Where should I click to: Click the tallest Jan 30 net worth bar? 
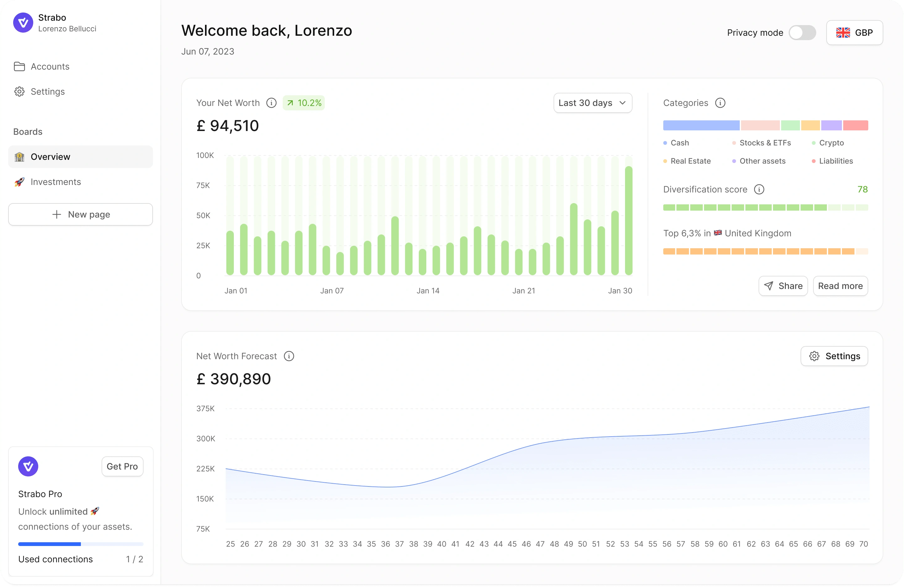(x=628, y=220)
